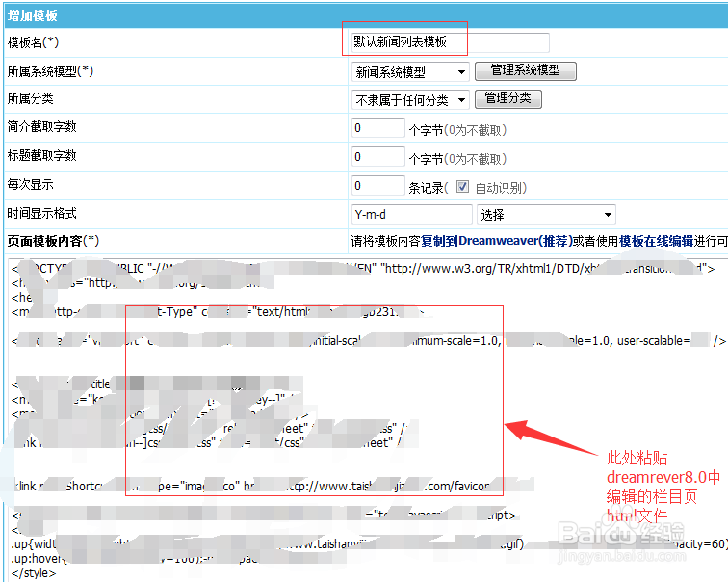Open the 选择 time format dropdown
The width and height of the screenshot is (728, 582).
(x=546, y=215)
